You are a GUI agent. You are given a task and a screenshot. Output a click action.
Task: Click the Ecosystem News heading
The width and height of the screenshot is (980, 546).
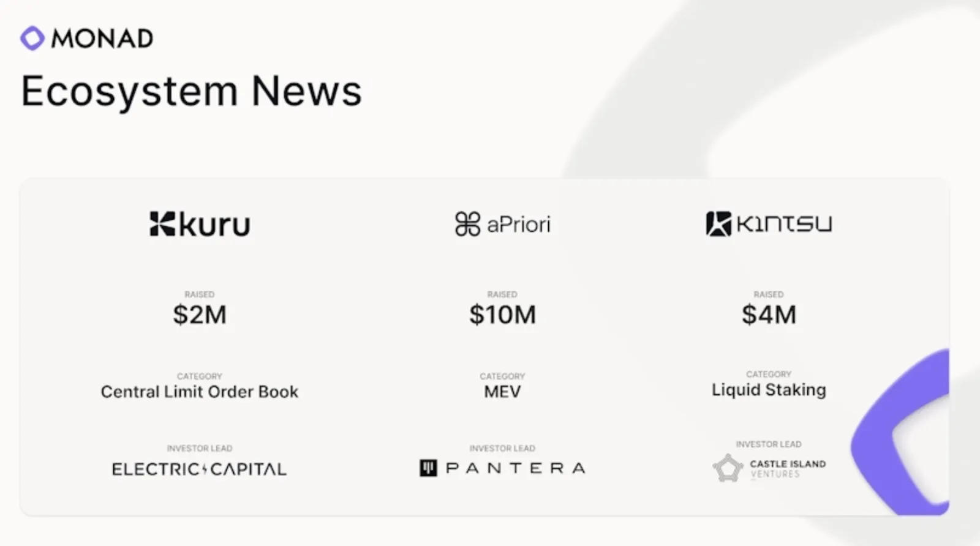[192, 91]
